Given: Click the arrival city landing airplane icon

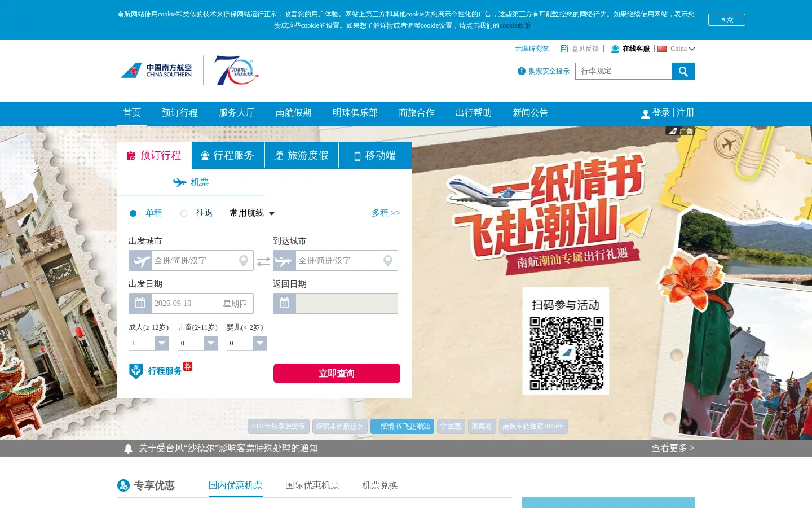Looking at the screenshot, I should tap(285, 261).
